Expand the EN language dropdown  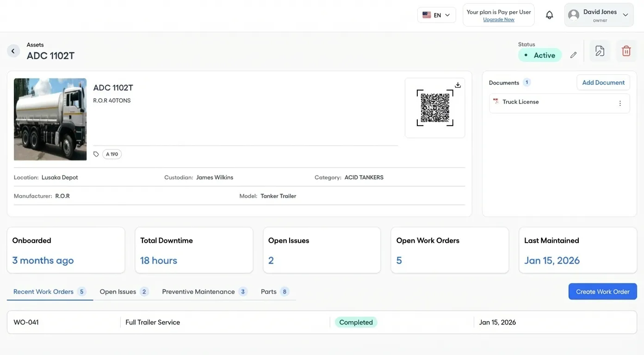click(436, 14)
